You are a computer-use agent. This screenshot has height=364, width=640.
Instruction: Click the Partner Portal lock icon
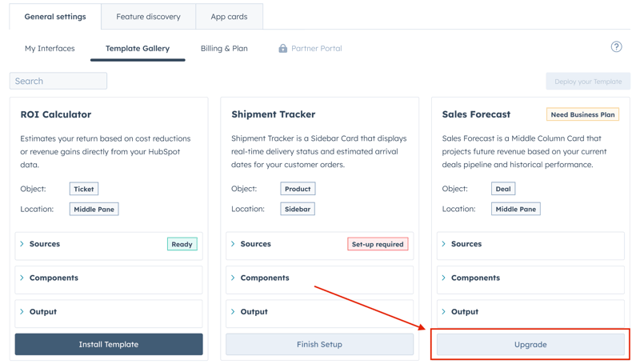tap(282, 49)
